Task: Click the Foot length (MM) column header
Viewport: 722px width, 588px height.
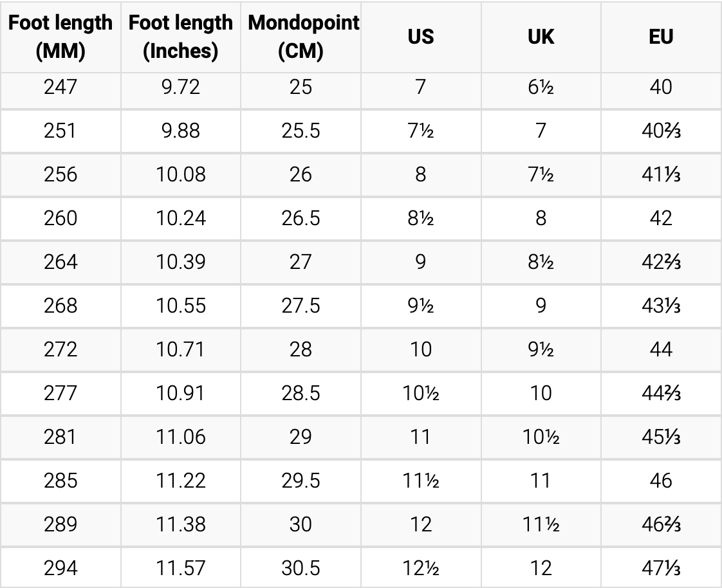Action: click(x=60, y=37)
